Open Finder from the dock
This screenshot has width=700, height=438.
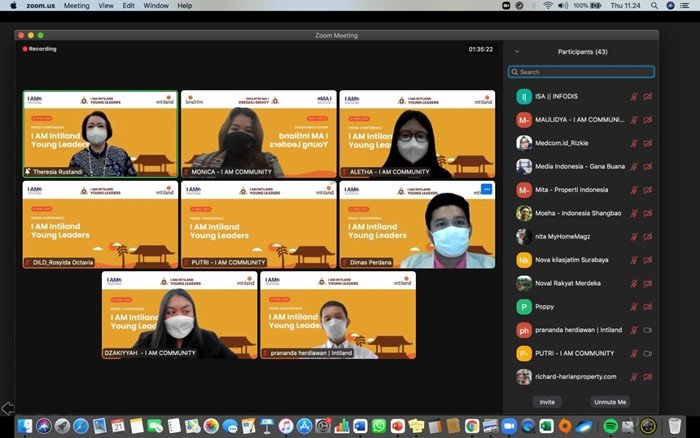(x=25, y=426)
